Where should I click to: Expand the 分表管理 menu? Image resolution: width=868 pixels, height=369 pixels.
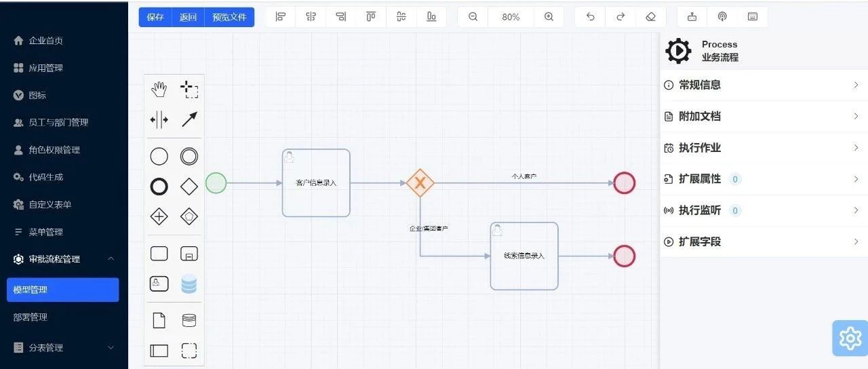click(x=64, y=347)
